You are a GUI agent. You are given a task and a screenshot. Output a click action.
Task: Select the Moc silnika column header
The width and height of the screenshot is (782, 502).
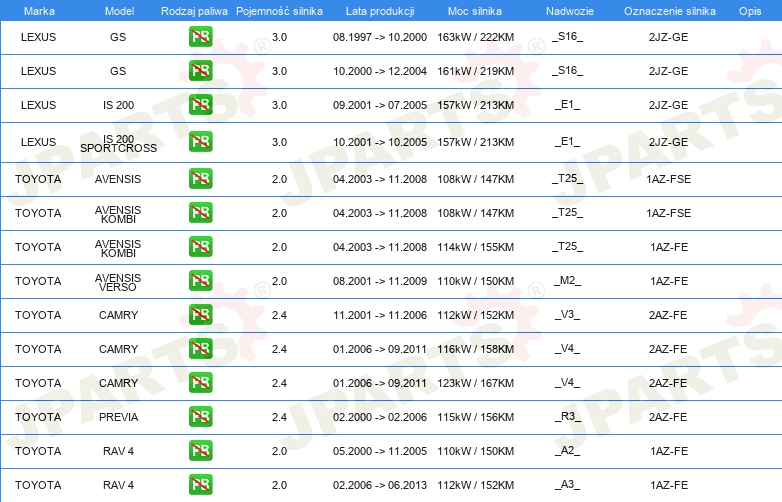click(475, 11)
